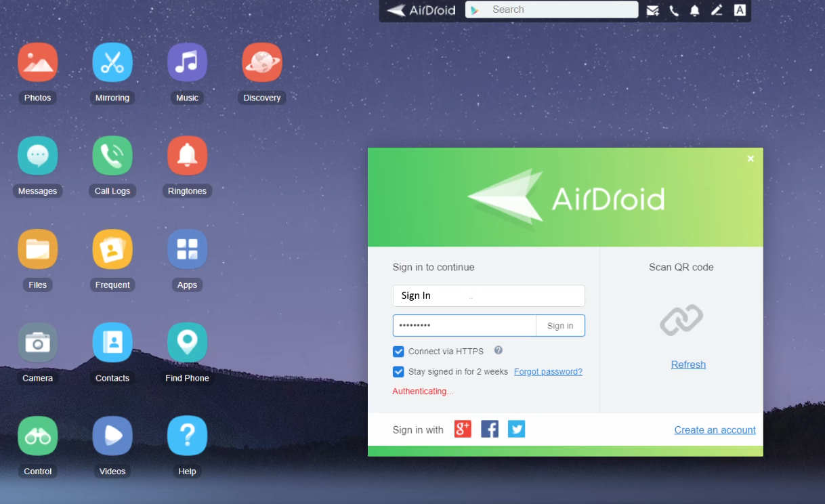This screenshot has width=825, height=504.
Task: Launch the Camera app
Action: click(38, 342)
